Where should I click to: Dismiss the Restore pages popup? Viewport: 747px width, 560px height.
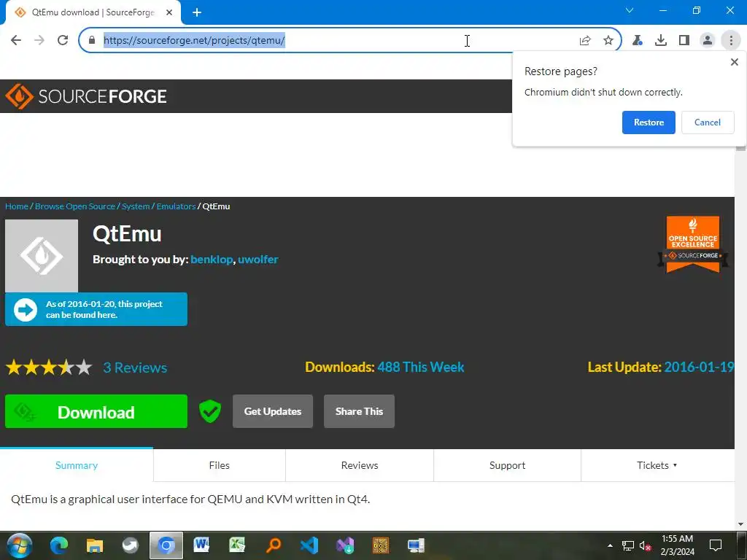(x=734, y=62)
